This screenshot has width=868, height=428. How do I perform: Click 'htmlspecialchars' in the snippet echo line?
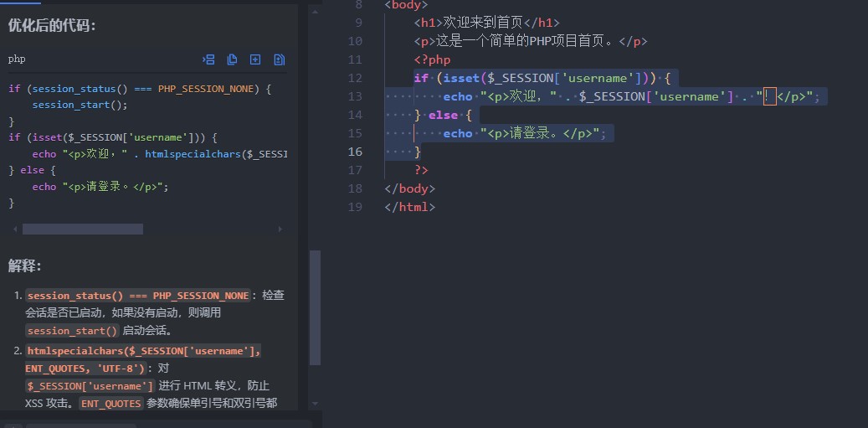(x=193, y=154)
